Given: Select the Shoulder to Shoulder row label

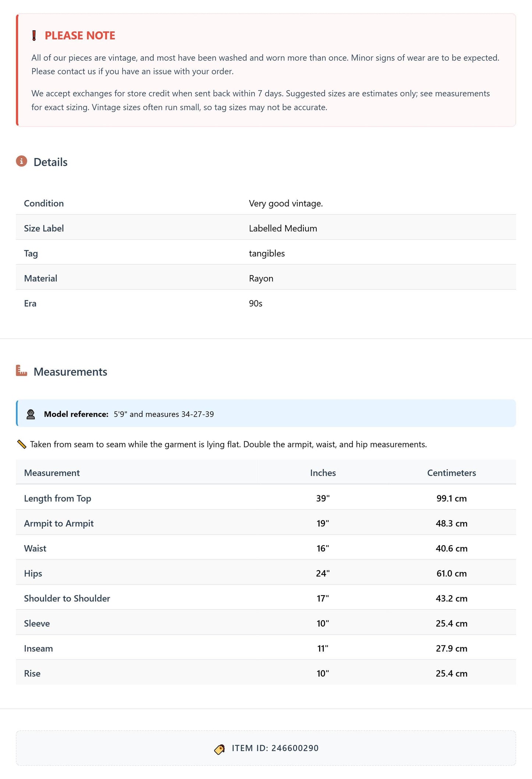Looking at the screenshot, I should [67, 599].
